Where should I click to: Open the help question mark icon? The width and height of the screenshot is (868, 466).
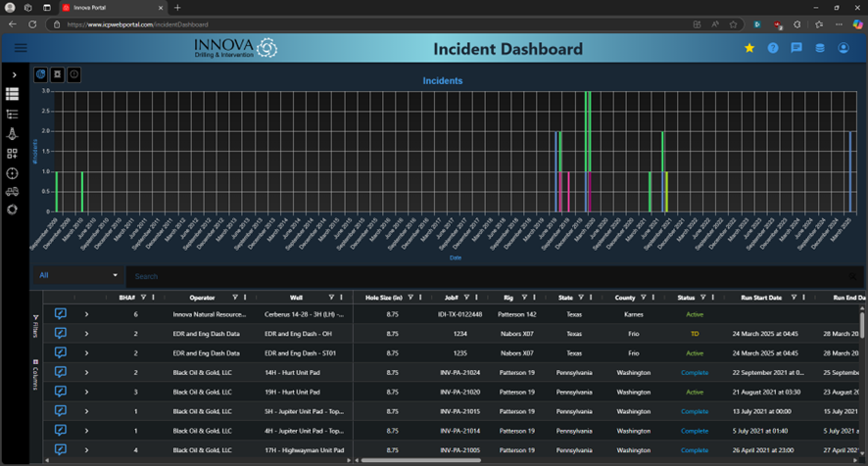pos(773,48)
